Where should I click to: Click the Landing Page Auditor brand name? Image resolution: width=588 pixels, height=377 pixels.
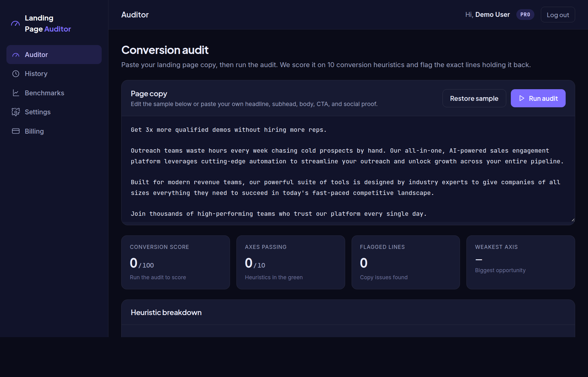(48, 24)
